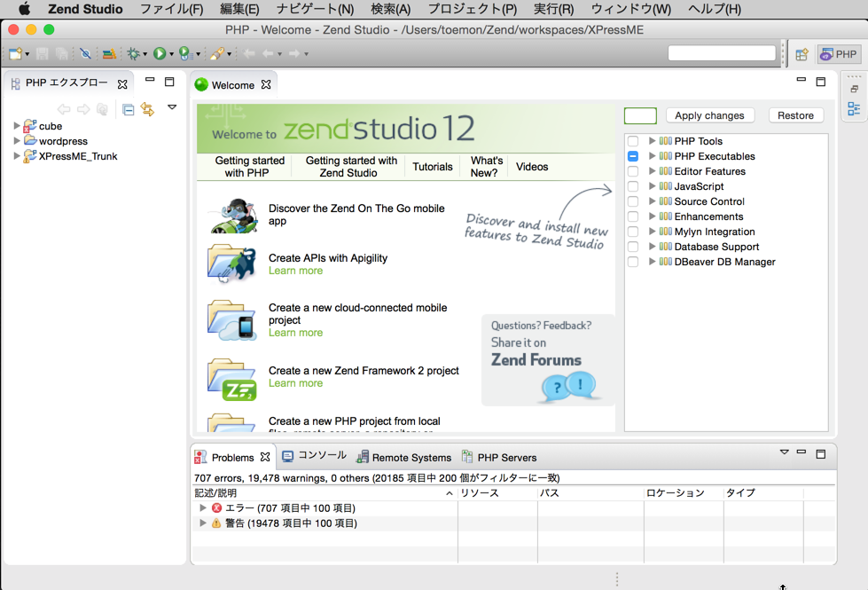Check the DBeaver DB Manager checkbox
The height and width of the screenshot is (590, 868).
633,262
